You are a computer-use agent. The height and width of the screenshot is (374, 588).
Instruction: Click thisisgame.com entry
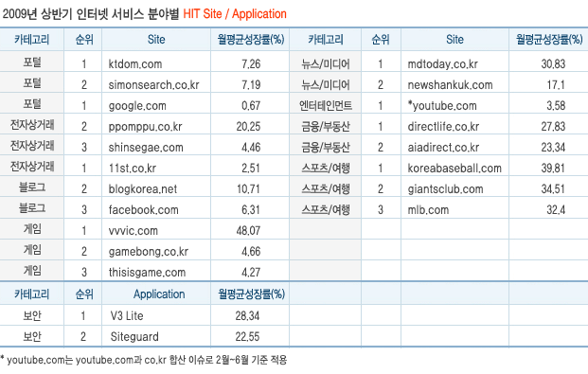pyautogui.click(x=147, y=273)
